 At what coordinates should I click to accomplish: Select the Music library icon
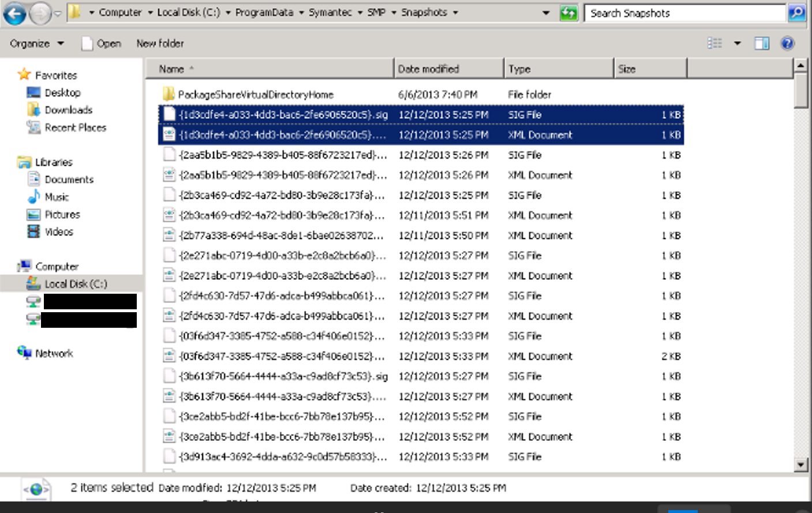(x=33, y=197)
